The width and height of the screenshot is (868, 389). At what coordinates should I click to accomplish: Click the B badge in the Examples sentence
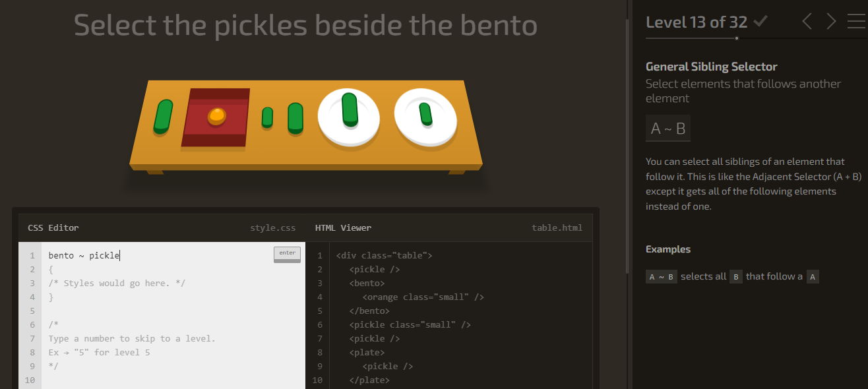coord(735,276)
